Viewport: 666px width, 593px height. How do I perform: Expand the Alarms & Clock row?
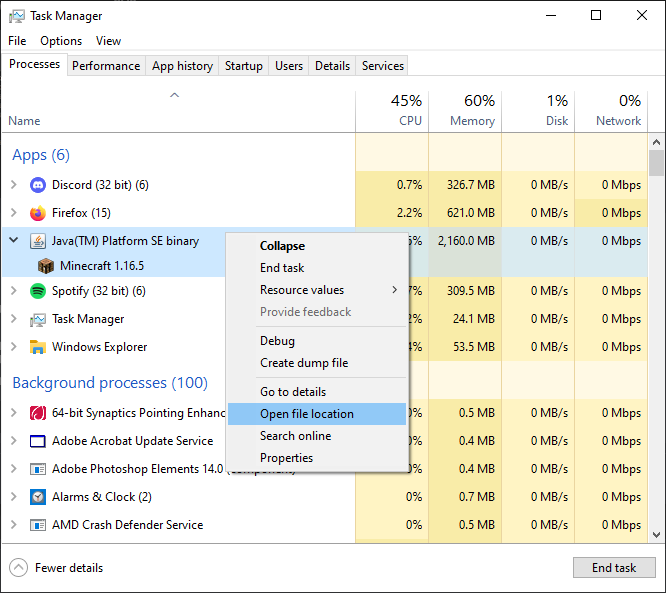pos(14,497)
